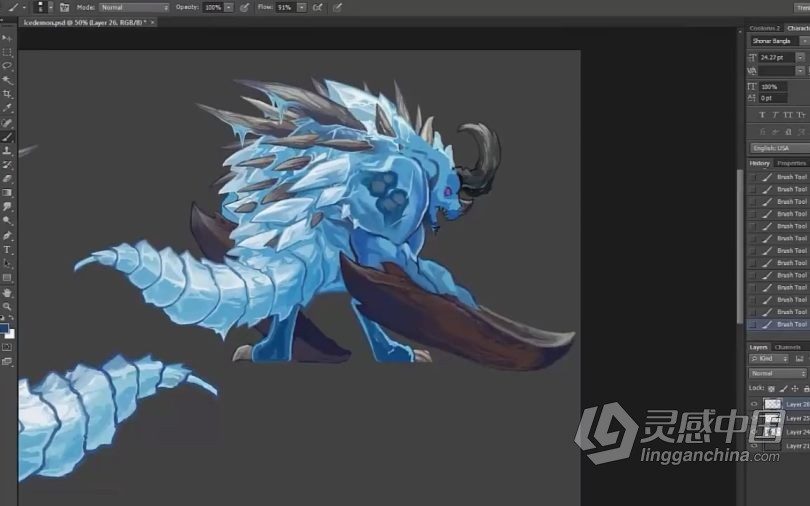This screenshot has width=810, height=506.
Task: Click the foreground color swatch
Action: click(4, 328)
